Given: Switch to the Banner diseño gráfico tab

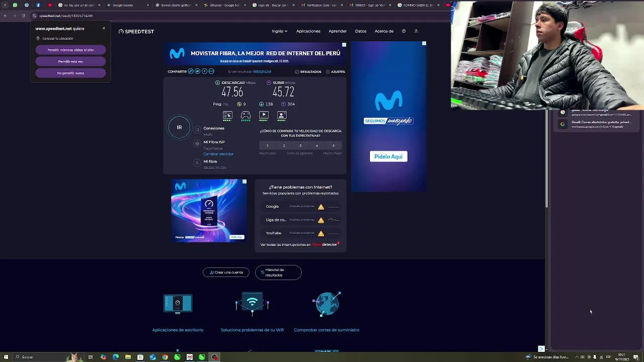Looking at the screenshot, I should coord(176,5).
